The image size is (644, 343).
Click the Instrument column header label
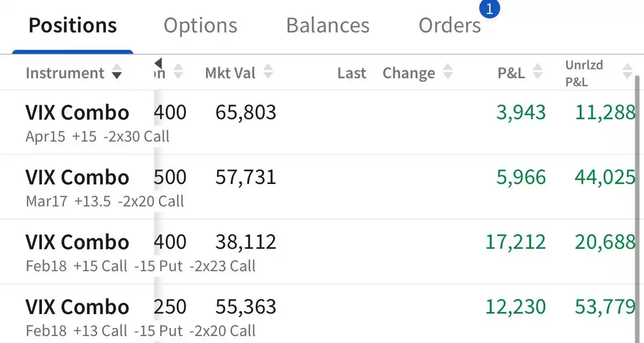click(x=65, y=73)
